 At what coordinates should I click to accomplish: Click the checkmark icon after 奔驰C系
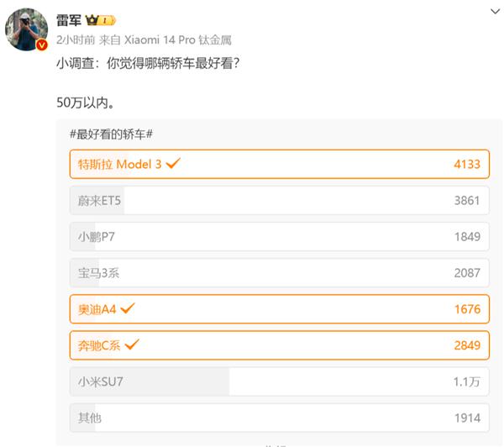(x=133, y=344)
